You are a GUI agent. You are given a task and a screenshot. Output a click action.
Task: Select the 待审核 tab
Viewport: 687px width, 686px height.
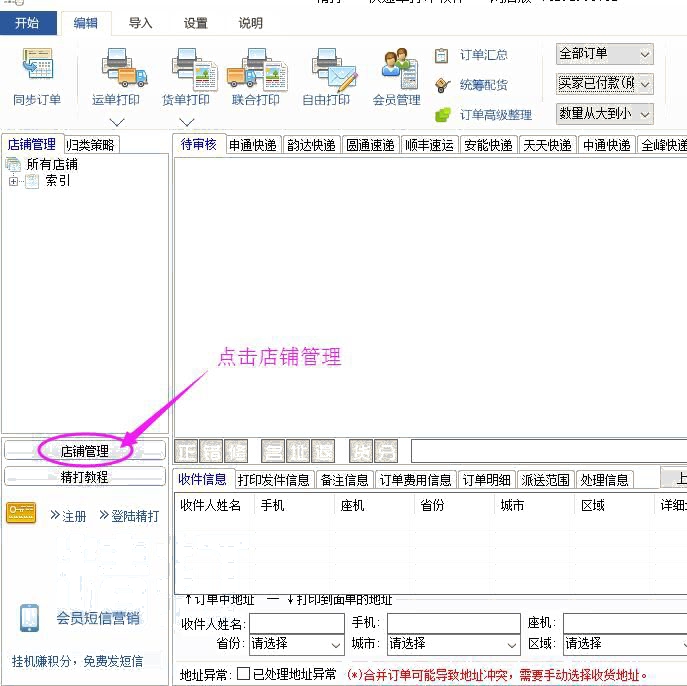(198, 144)
